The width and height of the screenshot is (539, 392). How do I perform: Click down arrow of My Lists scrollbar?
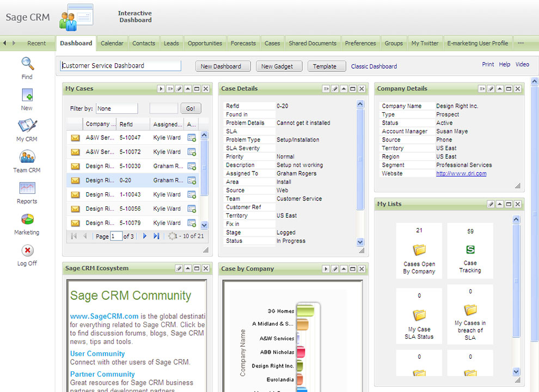pos(516,371)
